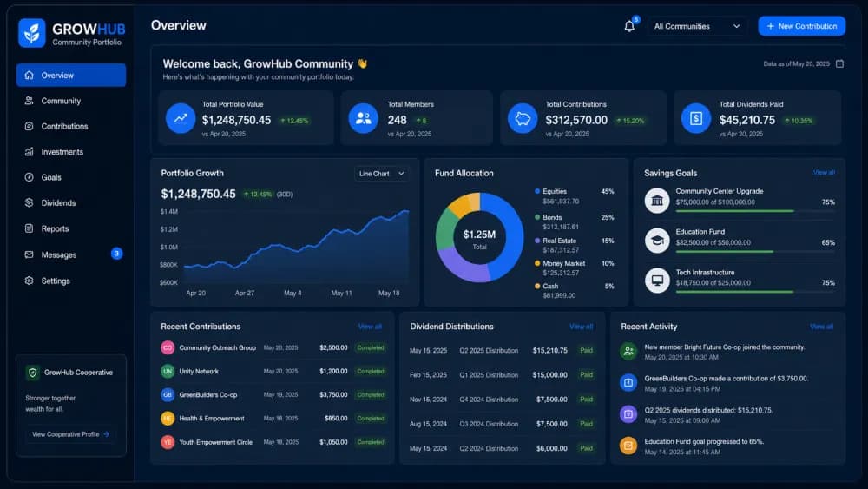The image size is (868, 489).
Task: Click the Portfolio Growth line chart
Action: [296, 247]
